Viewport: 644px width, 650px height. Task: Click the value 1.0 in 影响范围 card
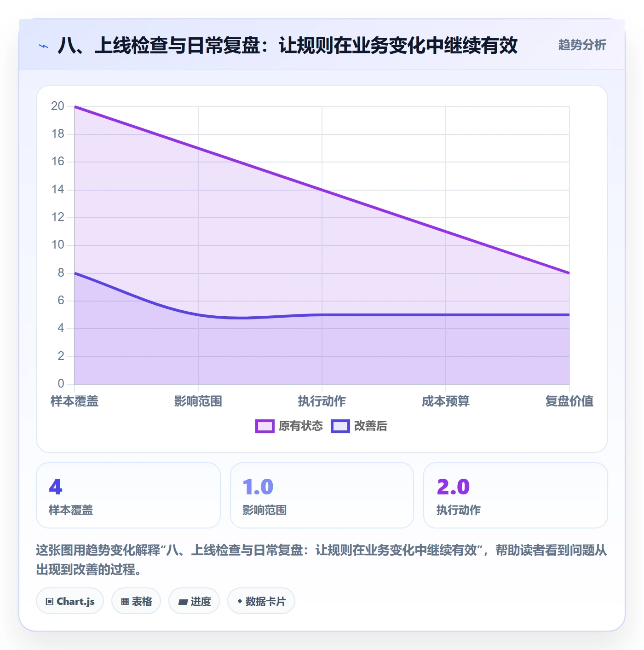coord(258,487)
